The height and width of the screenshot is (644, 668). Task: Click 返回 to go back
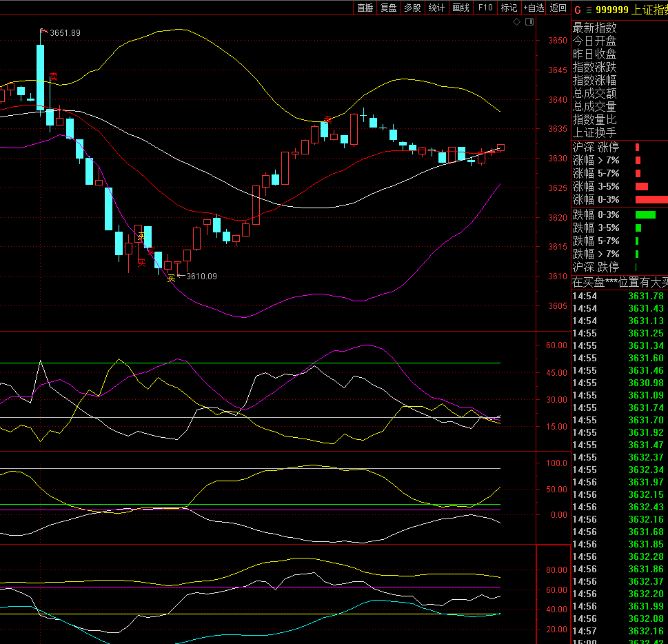[x=558, y=8]
